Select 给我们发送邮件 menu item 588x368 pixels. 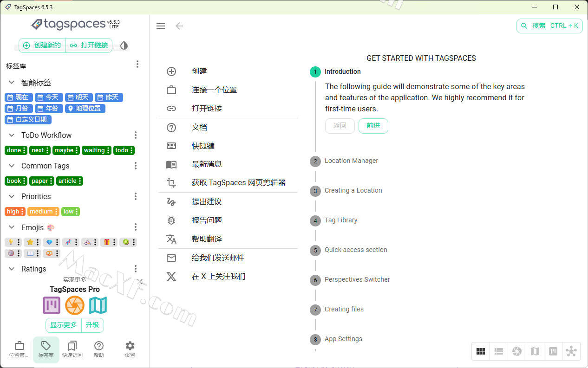pyautogui.click(x=228, y=258)
